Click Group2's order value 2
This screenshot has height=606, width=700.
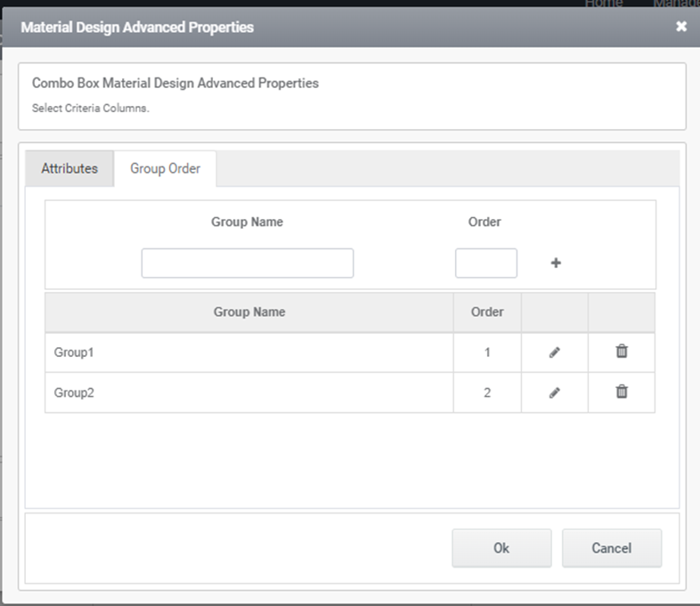click(x=487, y=392)
